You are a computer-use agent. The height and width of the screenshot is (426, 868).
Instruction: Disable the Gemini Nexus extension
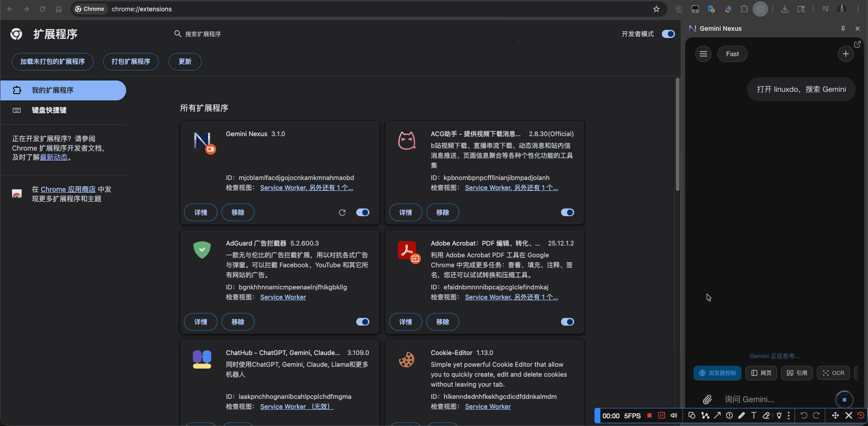point(363,213)
